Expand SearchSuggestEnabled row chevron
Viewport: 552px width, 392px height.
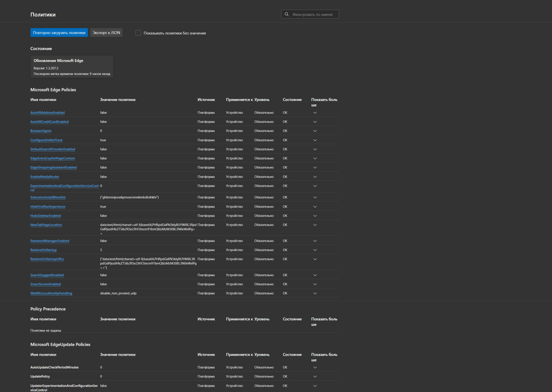(315, 275)
